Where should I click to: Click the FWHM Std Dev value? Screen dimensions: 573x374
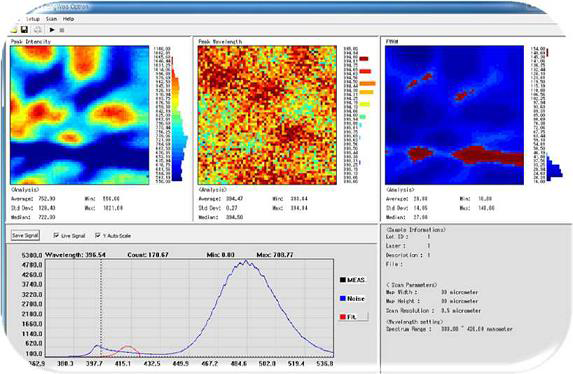coord(420,208)
